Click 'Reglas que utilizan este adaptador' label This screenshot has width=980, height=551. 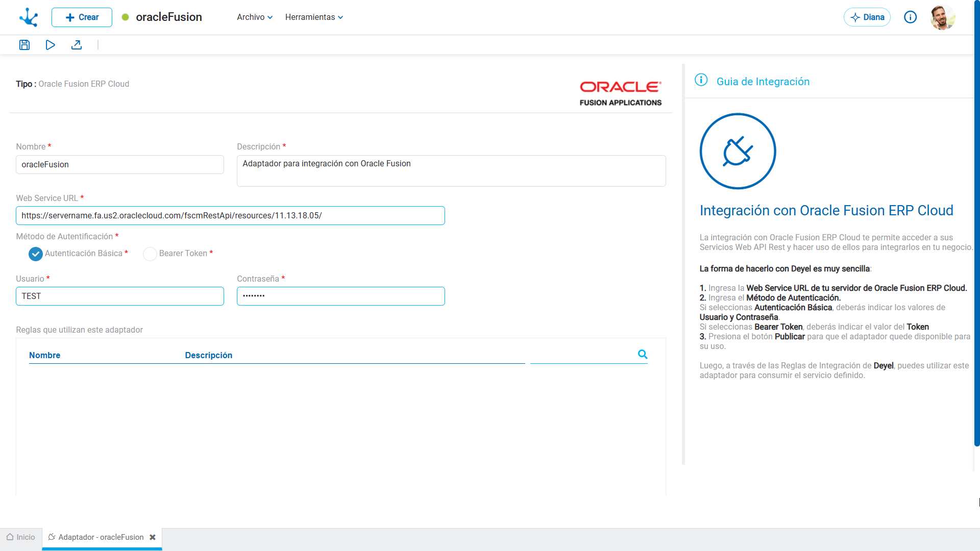[79, 330]
